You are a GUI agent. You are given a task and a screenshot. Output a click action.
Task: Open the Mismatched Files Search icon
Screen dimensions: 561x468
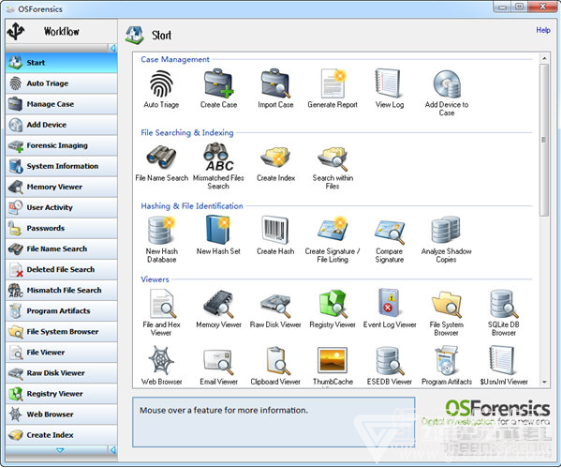pyautogui.click(x=218, y=157)
